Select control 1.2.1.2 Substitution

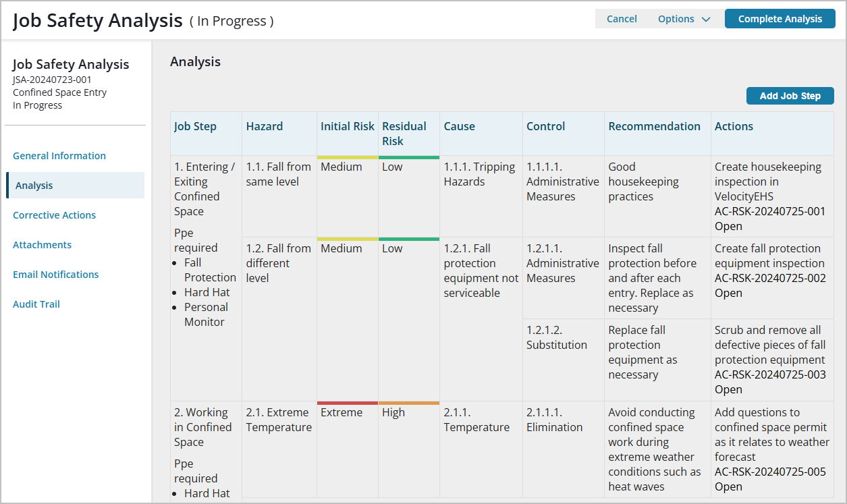tap(557, 337)
